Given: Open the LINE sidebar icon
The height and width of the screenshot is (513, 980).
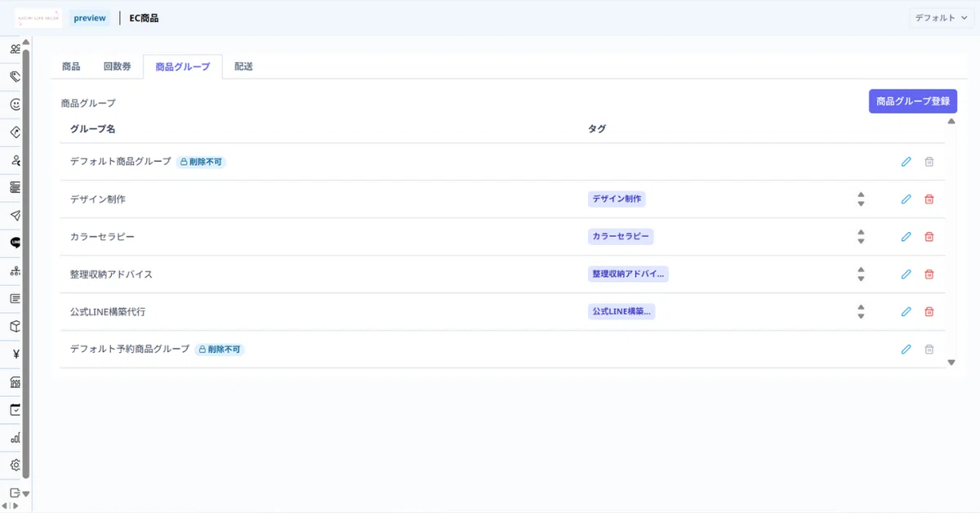Looking at the screenshot, I should (x=15, y=243).
